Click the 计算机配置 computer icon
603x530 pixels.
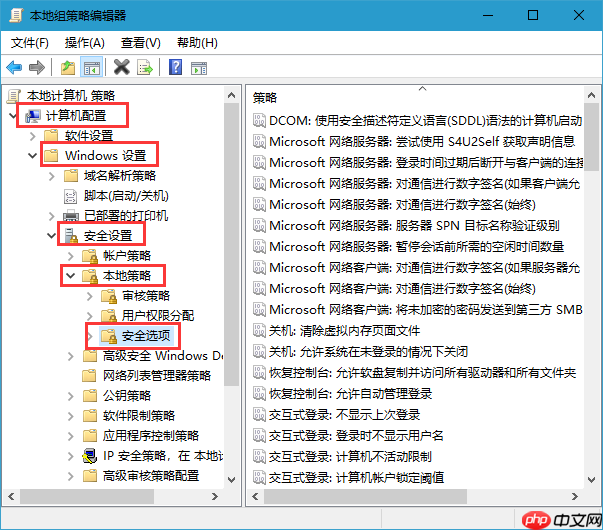click(33, 116)
